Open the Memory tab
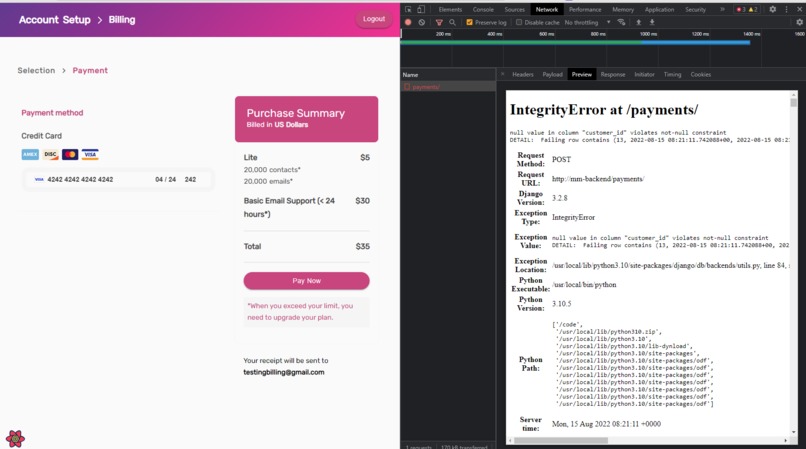 pos(623,9)
